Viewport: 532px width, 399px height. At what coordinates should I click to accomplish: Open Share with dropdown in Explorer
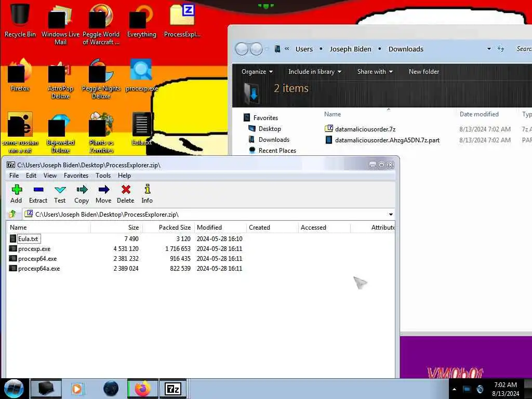click(375, 72)
